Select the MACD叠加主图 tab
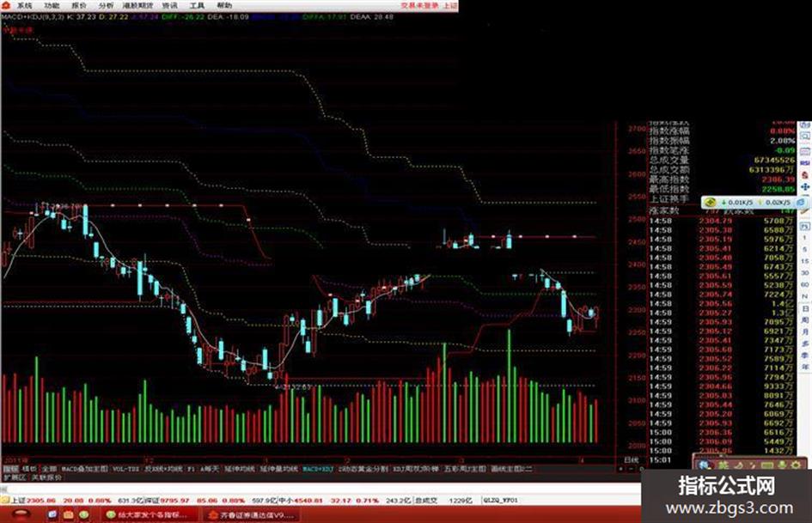 tap(84, 469)
